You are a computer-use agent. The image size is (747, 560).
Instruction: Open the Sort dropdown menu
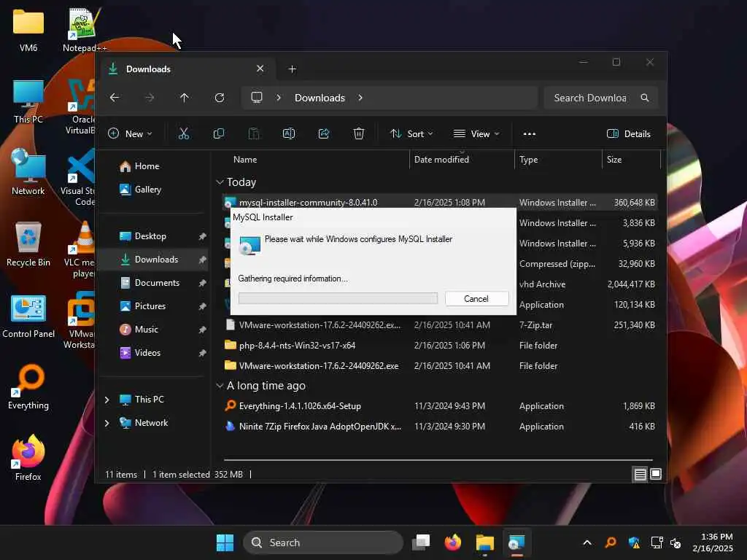coord(411,134)
